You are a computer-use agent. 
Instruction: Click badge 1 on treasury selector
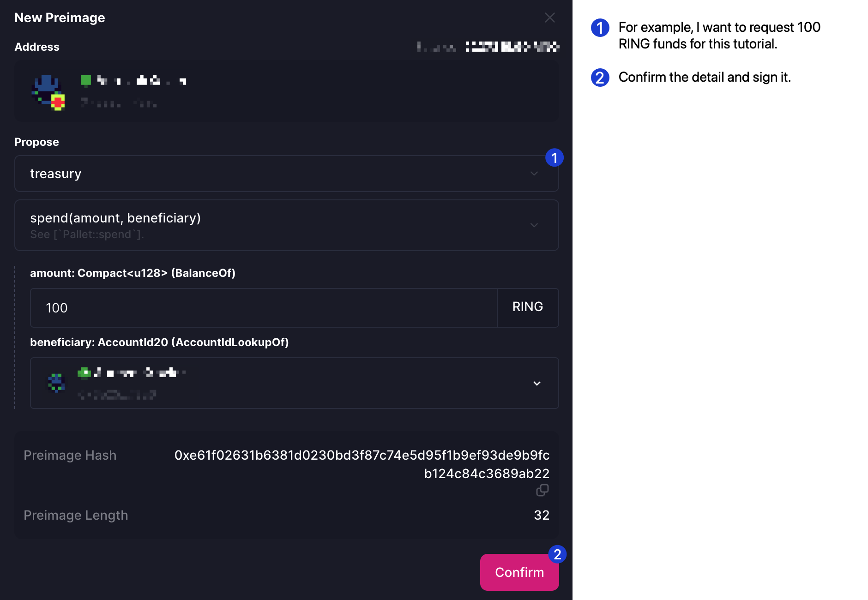[x=554, y=158]
